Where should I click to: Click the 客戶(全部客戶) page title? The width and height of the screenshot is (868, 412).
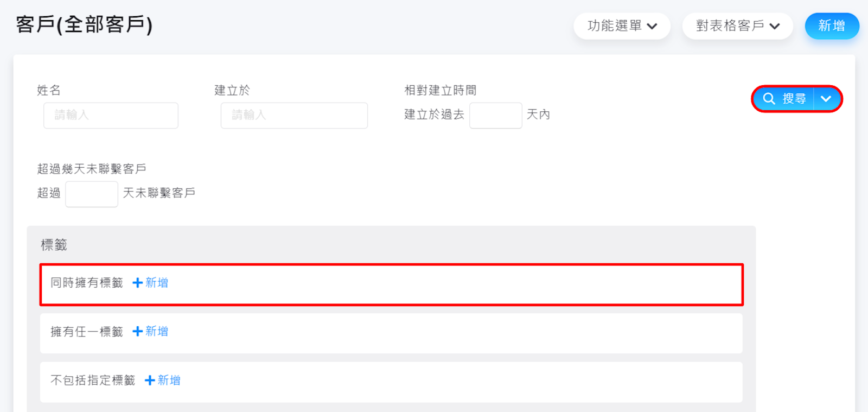coord(84,24)
